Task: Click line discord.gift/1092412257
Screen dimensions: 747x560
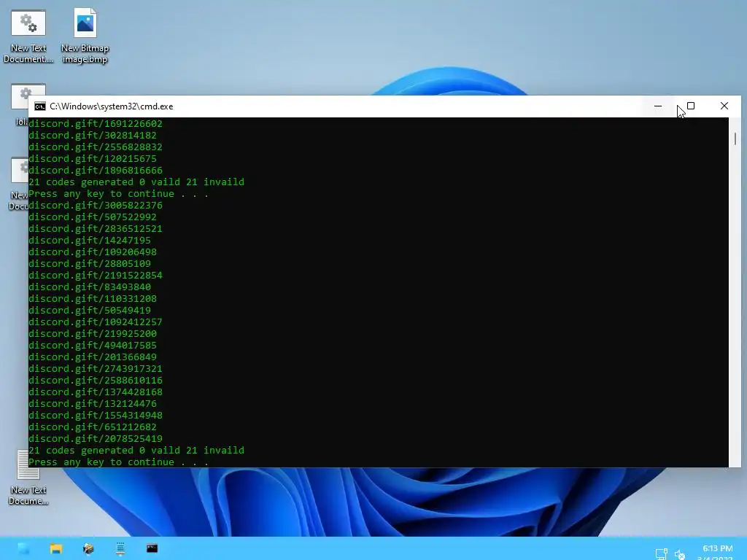Action: point(96,322)
